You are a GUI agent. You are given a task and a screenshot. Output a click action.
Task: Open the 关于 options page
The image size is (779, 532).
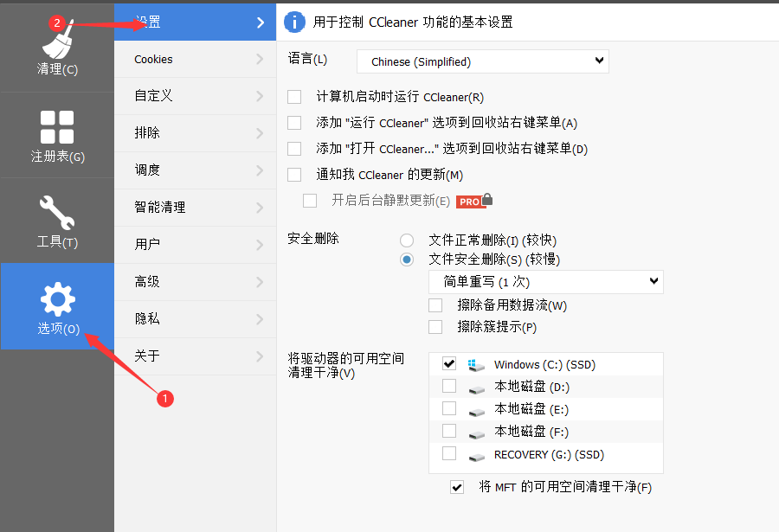[196, 356]
